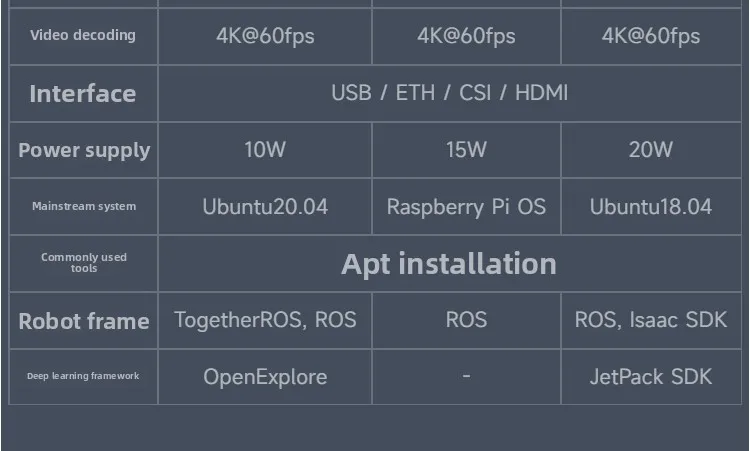This screenshot has width=750, height=451.
Task: Click the Commonly used tools label
Action: click(x=84, y=263)
